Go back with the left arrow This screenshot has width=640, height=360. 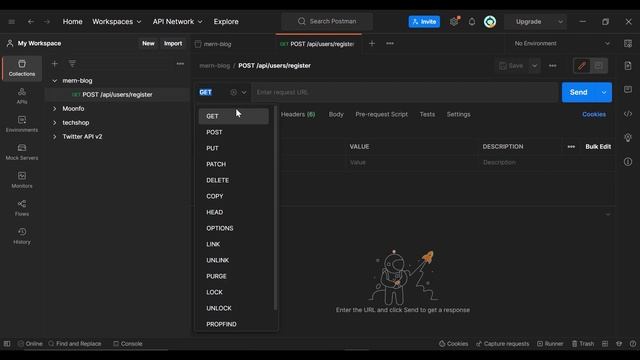(x=31, y=22)
